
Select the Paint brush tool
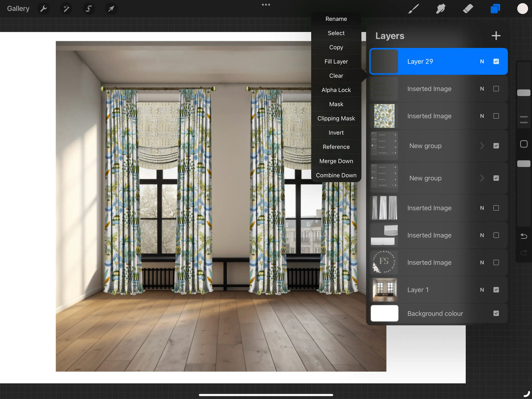413,8
